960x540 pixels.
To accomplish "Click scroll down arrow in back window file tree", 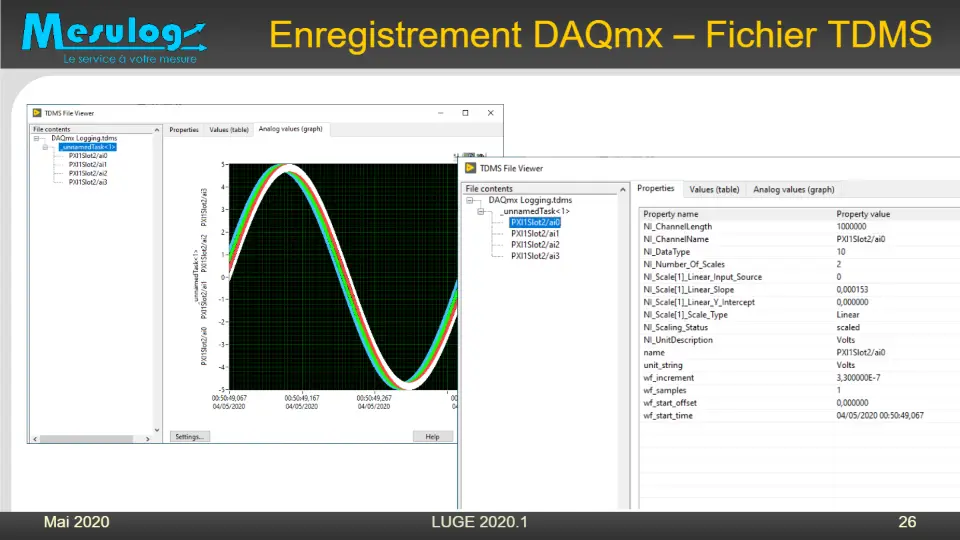I will click(x=157, y=430).
